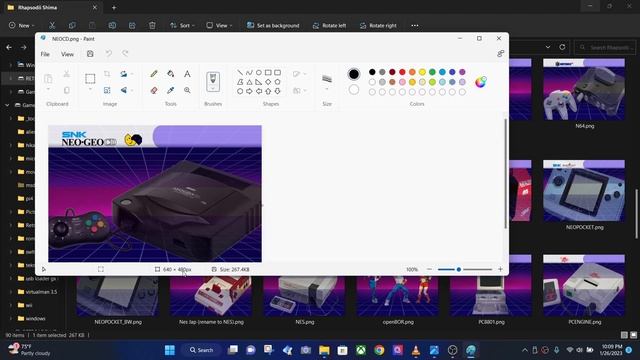
Task: Select the Oval shape
Action: (258, 73)
